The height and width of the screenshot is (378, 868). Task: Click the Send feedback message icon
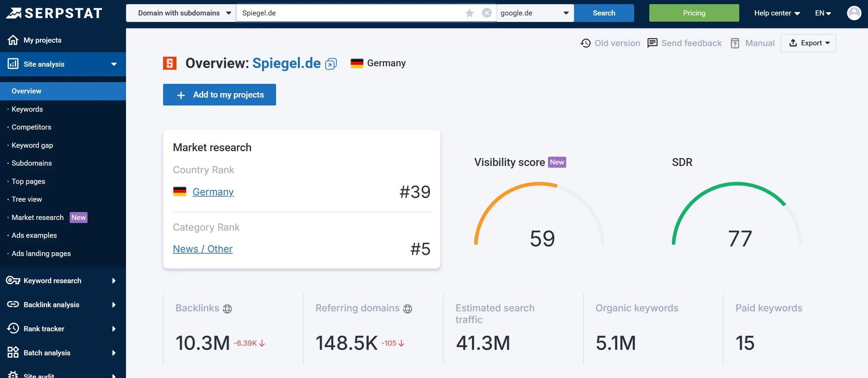[652, 43]
